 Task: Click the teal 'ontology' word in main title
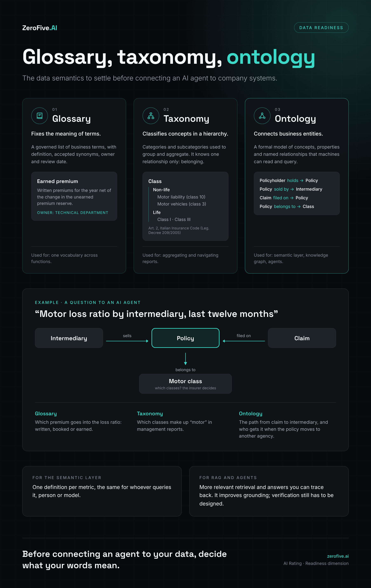point(271,58)
